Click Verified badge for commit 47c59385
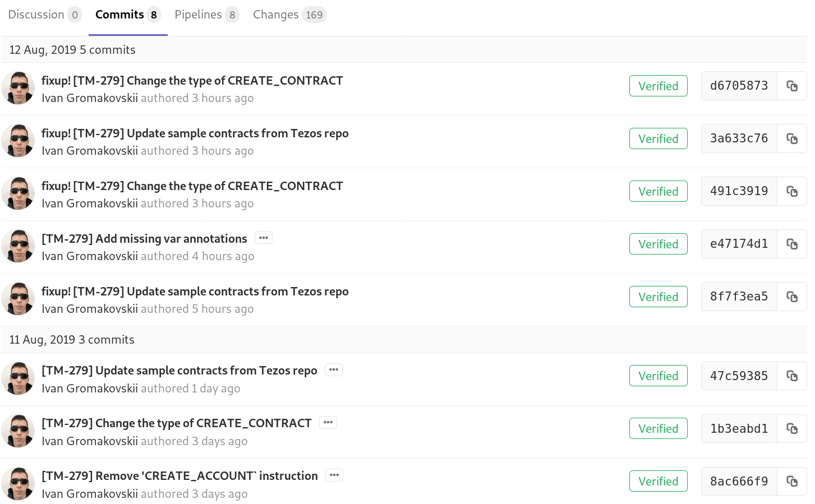 (x=659, y=376)
